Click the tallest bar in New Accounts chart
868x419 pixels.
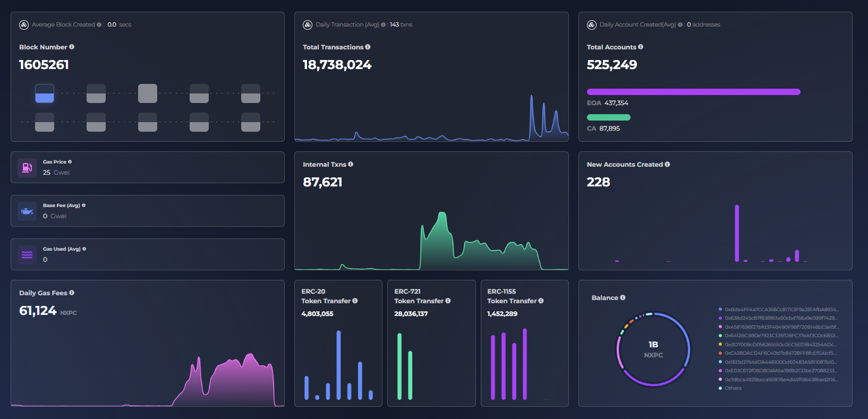click(x=737, y=233)
